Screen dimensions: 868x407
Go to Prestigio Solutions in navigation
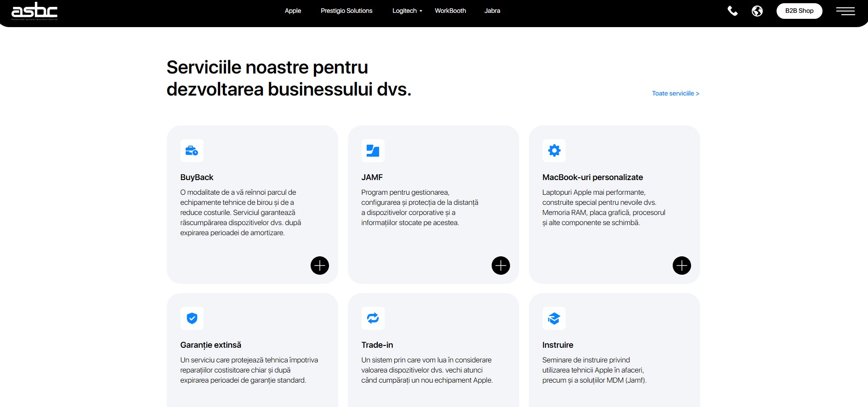[346, 11]
